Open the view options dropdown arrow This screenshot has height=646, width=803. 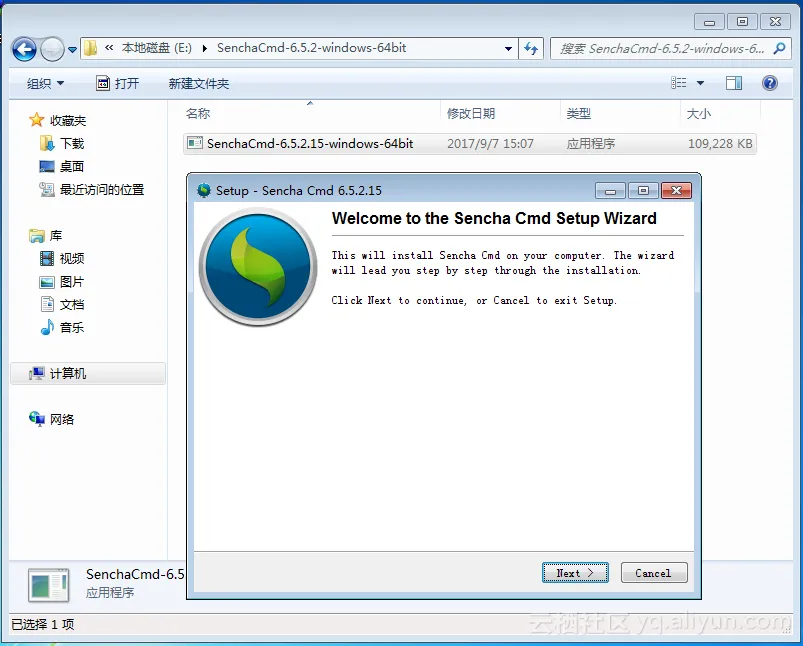point(700,83)
